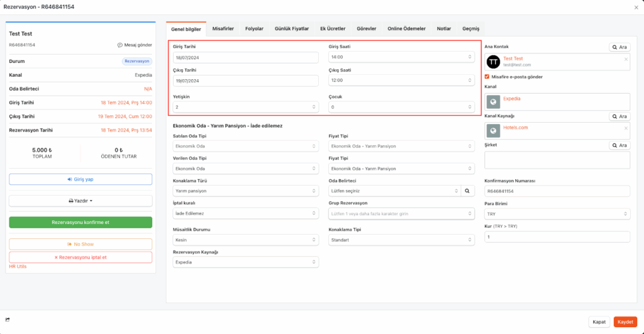This screenshot has width=644, height=334.
Task: Open the Online Ödemeler tab
Action: click(406, 29)
